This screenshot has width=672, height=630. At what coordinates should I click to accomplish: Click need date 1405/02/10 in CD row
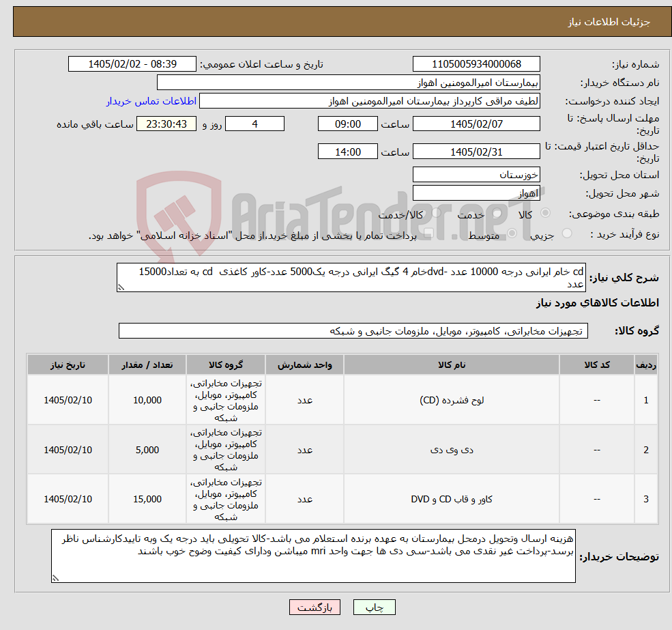[x=68, y=400]
